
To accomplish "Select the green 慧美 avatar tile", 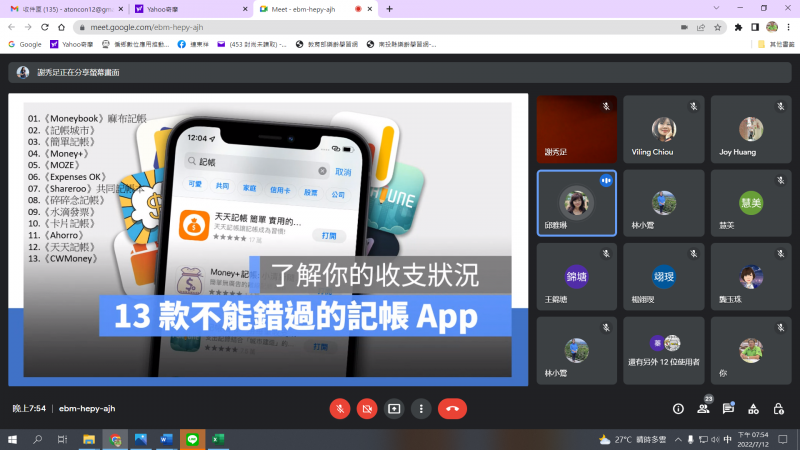I will click(751, 203).
